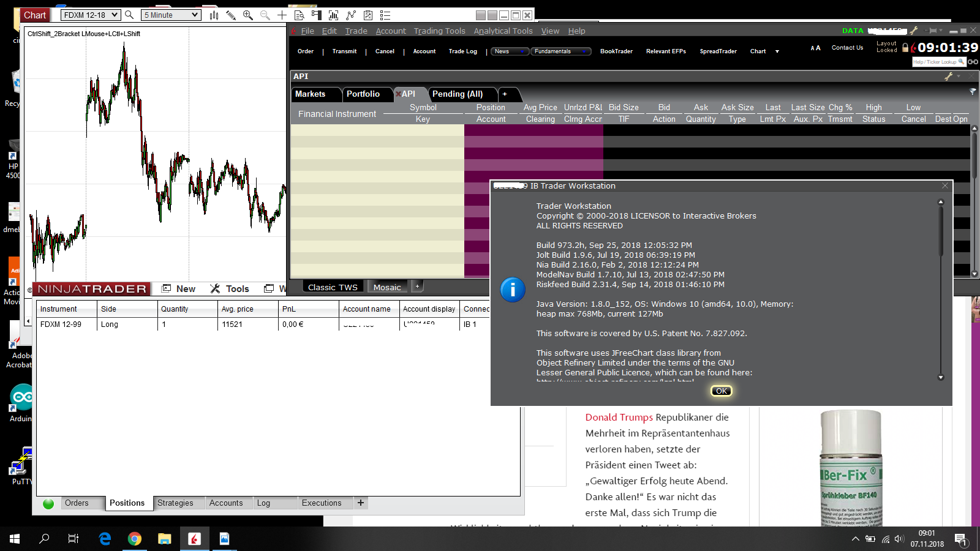980x551 pixels.
Task: Activate the crosshair cursor tool in chart
Action: [x=282, y=15]
